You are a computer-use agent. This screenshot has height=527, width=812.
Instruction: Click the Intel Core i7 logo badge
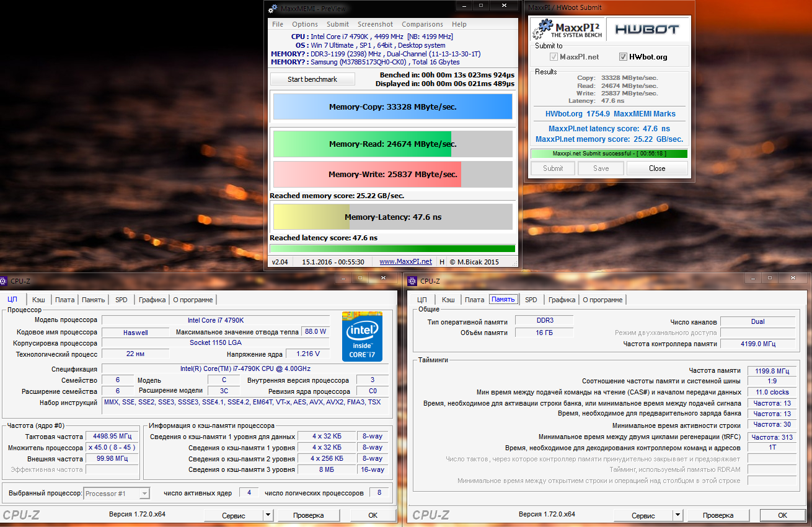point(363,336)
